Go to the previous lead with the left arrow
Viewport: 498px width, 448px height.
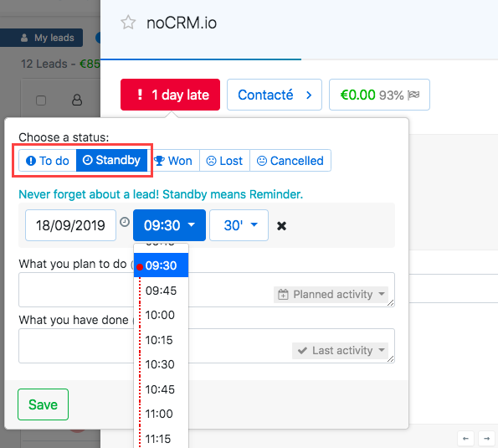pos(465,439)
